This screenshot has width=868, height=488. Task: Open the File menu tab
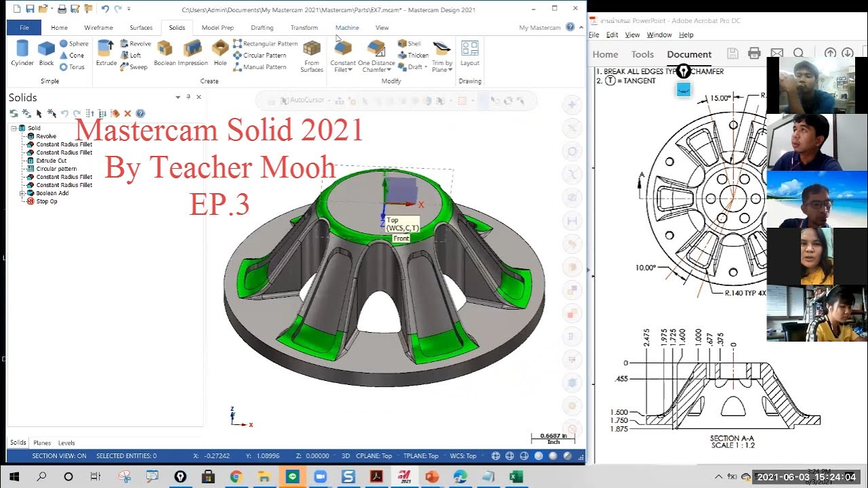tap(24, 28)
